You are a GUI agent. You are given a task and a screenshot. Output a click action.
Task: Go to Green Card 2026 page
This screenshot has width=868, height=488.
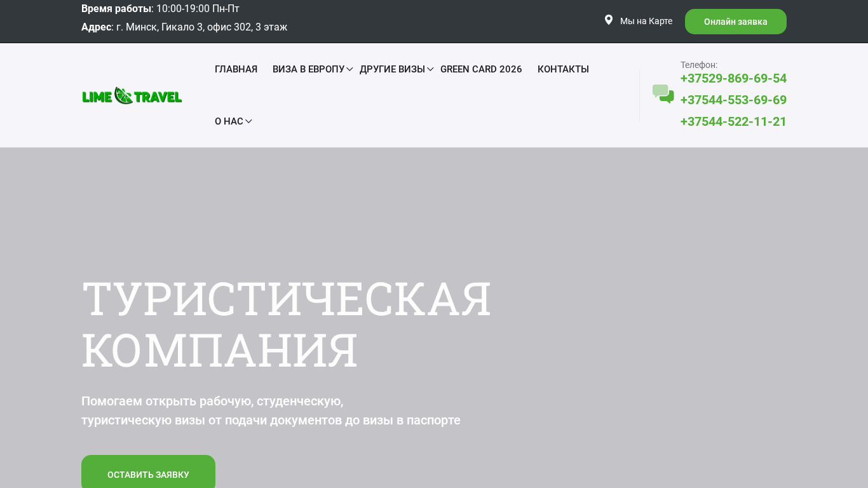tap(481, 69)
